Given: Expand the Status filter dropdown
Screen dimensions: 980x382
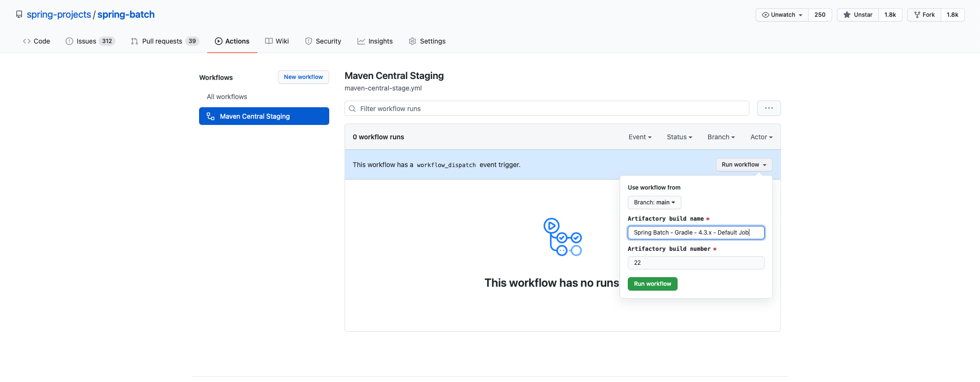Looking at the screenshot, I should [679, 137].
